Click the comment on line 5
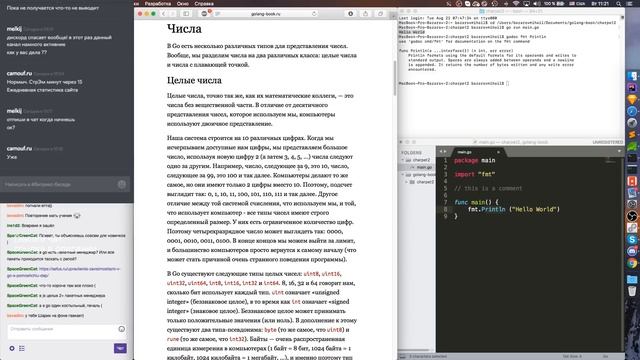 pos(488,189)
